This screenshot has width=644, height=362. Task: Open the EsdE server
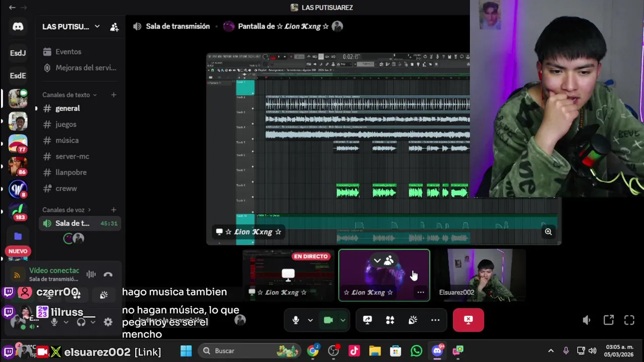[18, 75]
